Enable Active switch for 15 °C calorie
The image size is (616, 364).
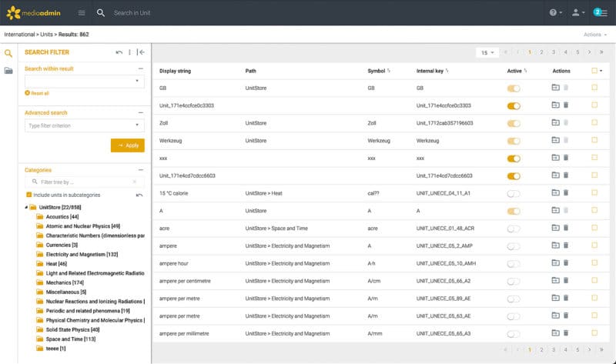pos(514,194)
